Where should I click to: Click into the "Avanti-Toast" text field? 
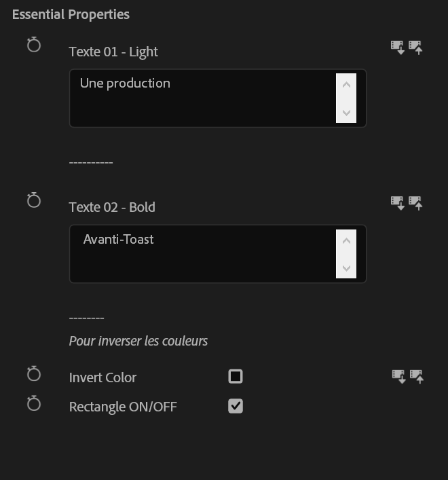(204, 253)
